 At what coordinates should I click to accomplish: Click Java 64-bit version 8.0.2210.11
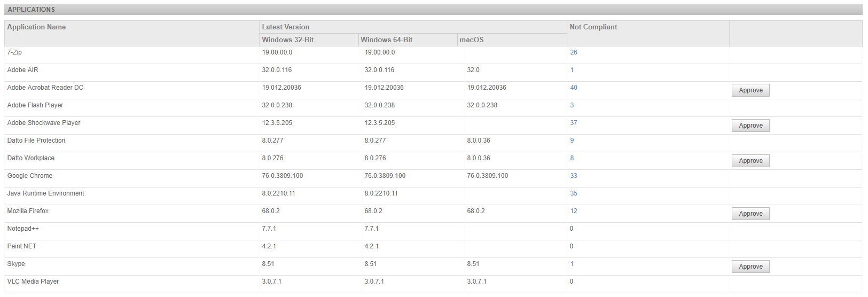[381, 193]
